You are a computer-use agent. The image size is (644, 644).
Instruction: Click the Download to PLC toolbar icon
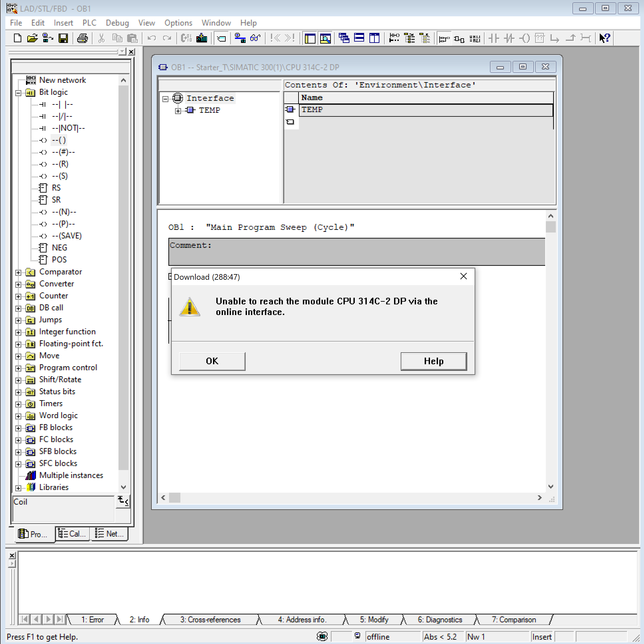click(x=202, y=38)
